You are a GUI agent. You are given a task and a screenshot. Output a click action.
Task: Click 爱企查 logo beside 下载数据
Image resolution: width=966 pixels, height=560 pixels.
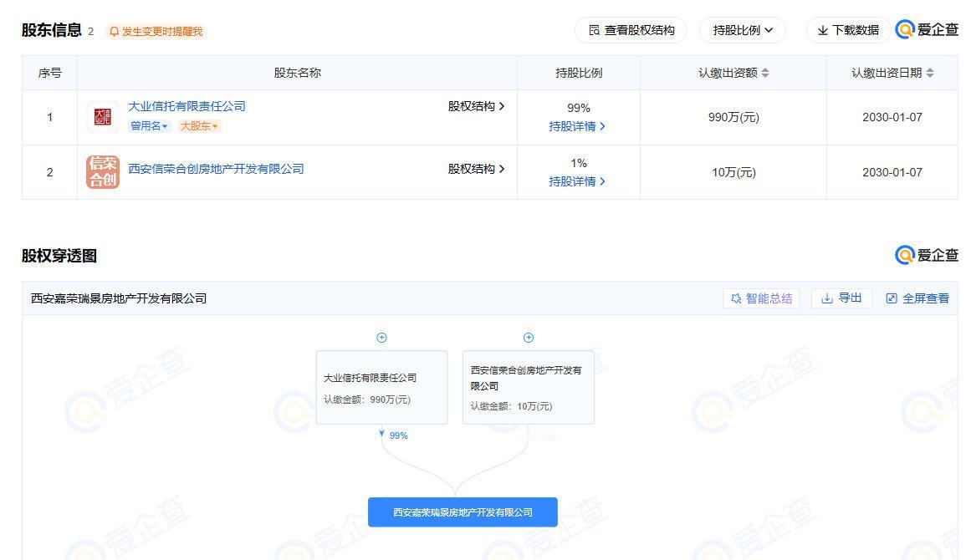927,29
